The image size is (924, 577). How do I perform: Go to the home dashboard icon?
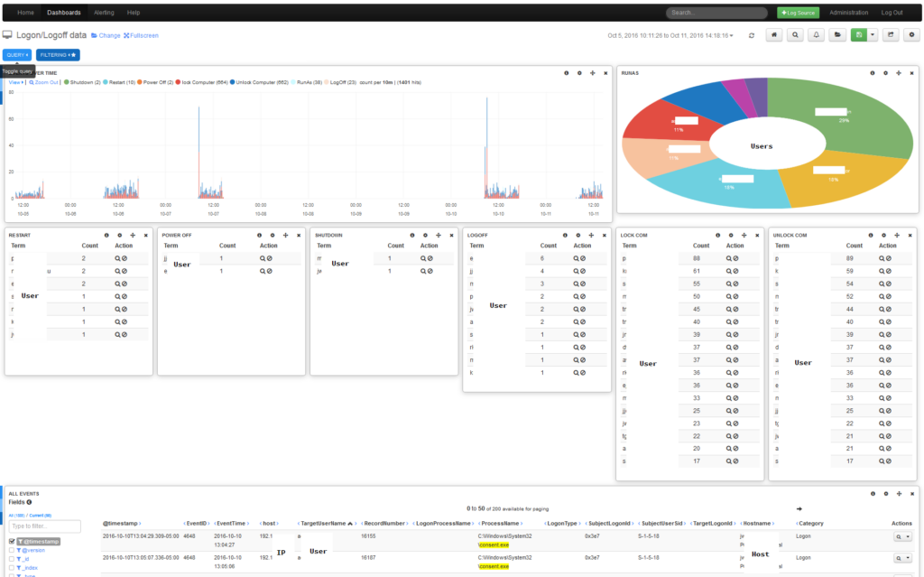(x=773, y=35)
